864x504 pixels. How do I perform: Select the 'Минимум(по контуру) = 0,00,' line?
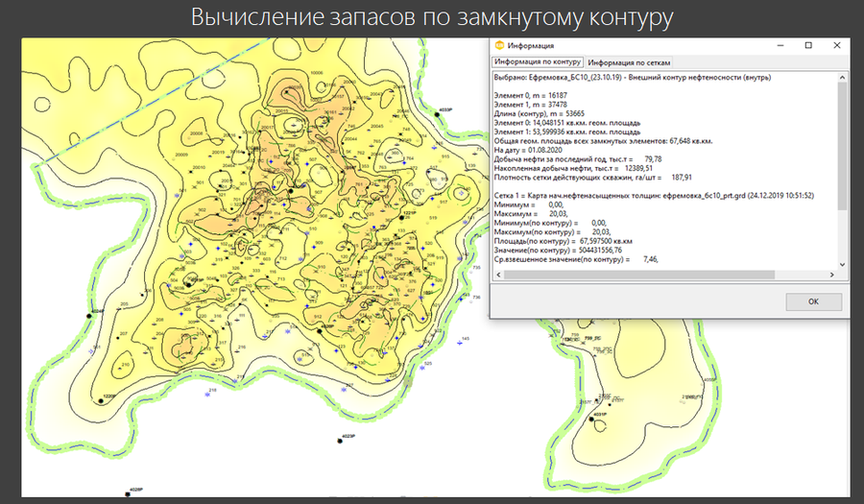(550, 223)
